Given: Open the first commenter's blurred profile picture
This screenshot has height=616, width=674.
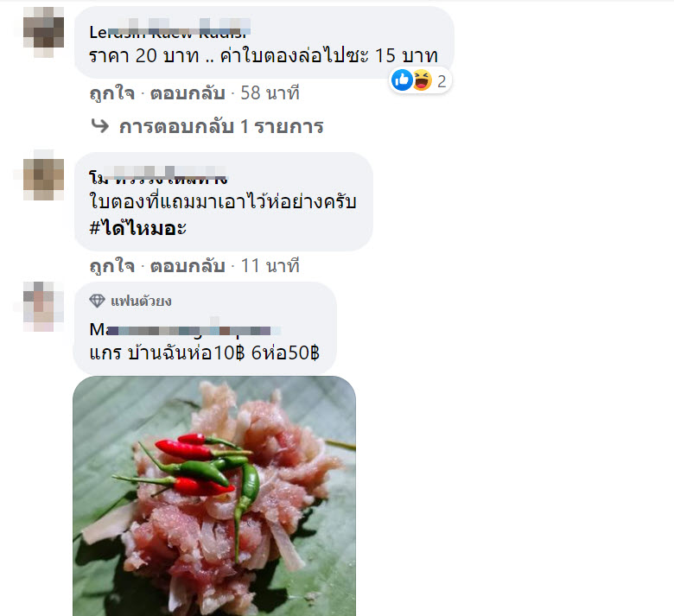Looking at the screenshot, I should (43, 32).
